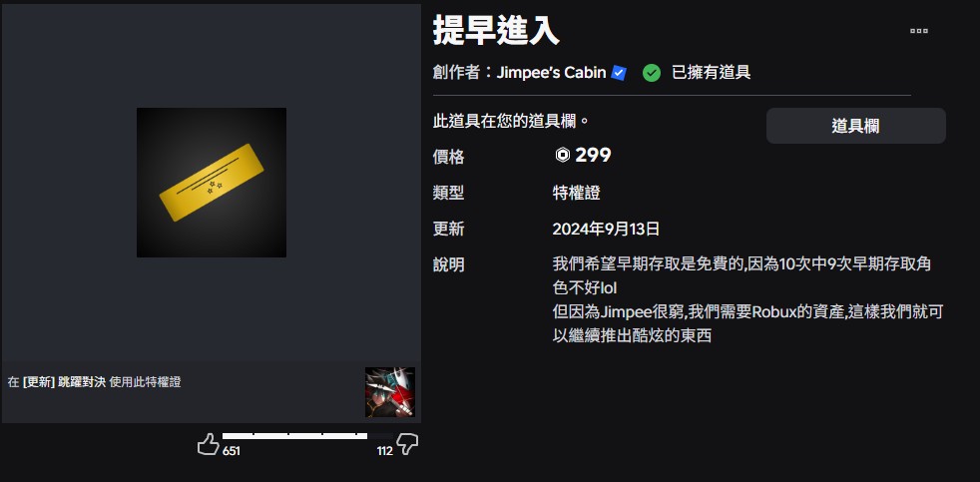This screenshot has height=482, width=980.
Task: Click the 2024年9月13日 update date
Action: [x=606, y=229]
